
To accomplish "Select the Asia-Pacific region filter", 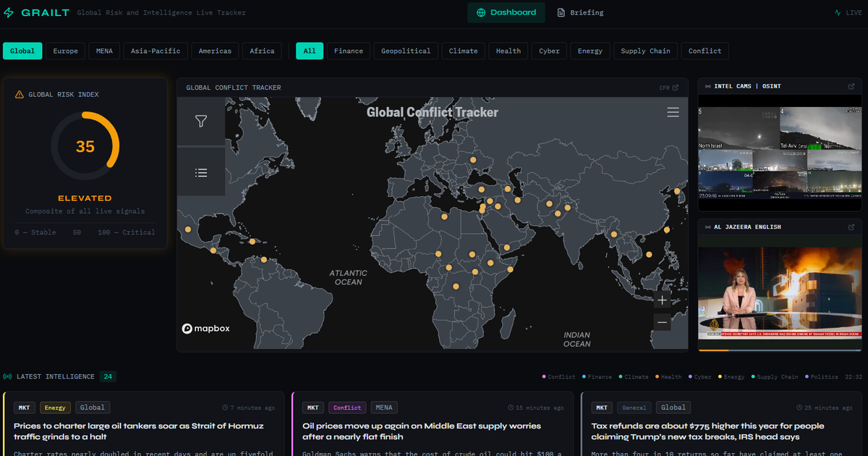I will coord(156,51).
